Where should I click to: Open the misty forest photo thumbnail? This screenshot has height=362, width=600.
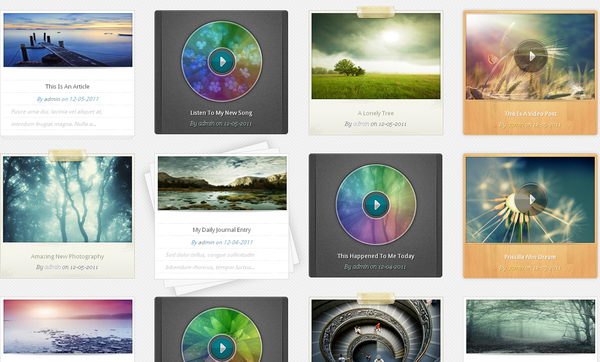click(68, 199)
